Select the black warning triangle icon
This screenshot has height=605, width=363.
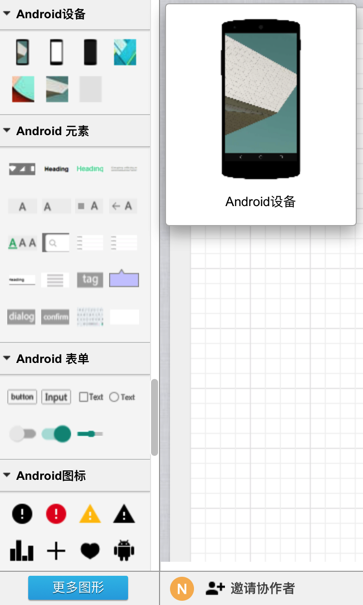tap(124, 514)
